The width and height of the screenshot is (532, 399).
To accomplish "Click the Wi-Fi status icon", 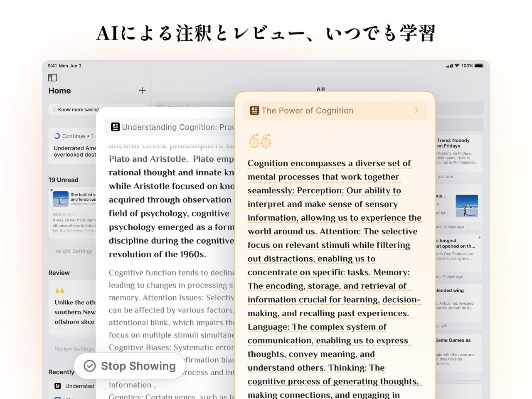I will [x=457, y=66].
